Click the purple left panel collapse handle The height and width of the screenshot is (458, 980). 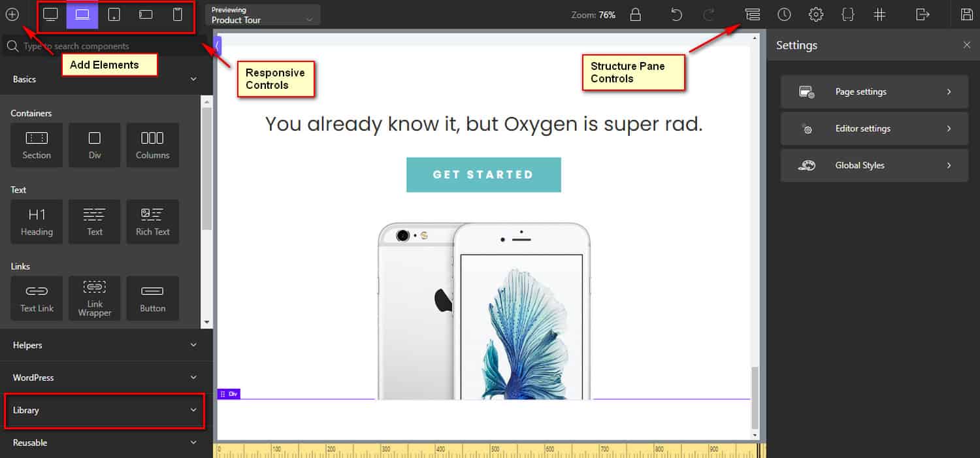click(x=218, y=45)
